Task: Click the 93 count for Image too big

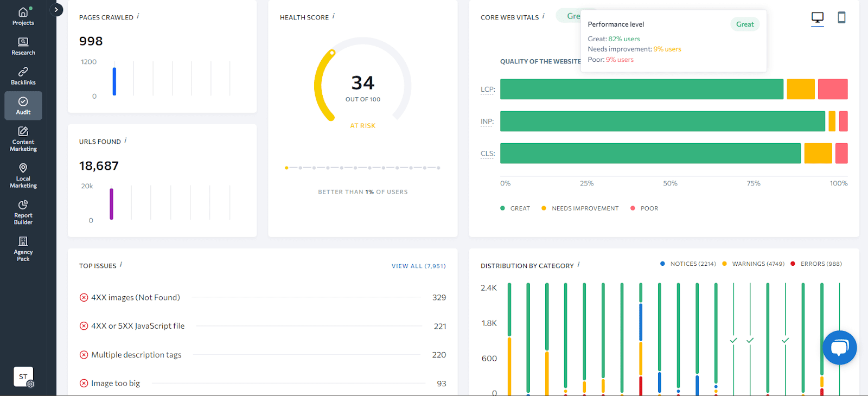Action: [442, 383]
